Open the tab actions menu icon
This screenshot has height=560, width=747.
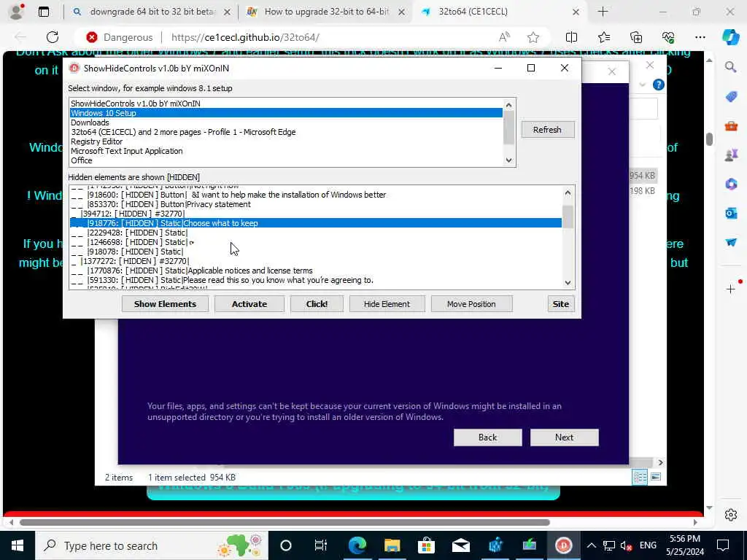tap(44, 12)
